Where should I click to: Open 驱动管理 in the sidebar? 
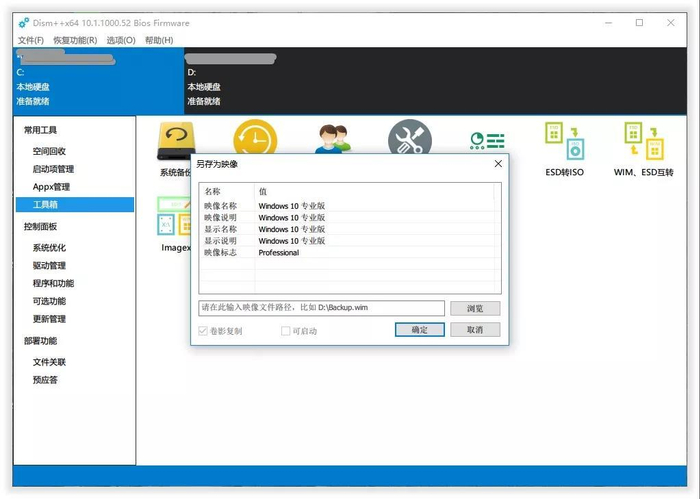[x=49, y=266]
